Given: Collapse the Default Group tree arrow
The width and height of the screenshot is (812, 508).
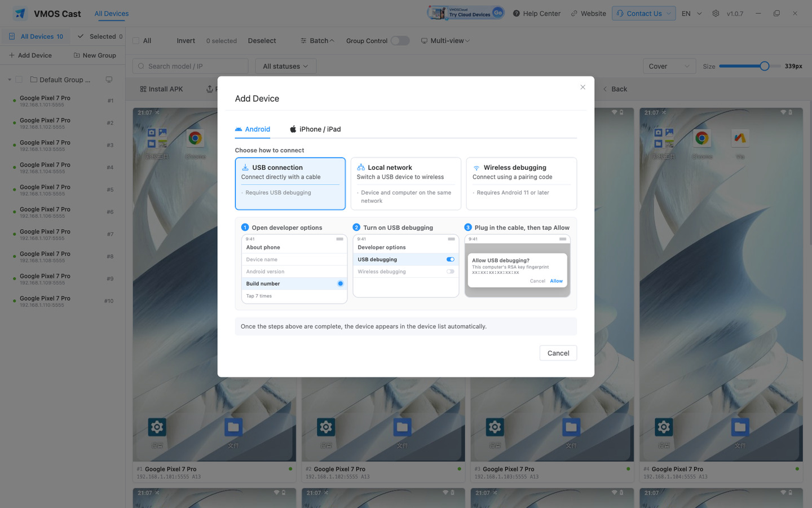Looking at the screenshot, I should [x=10, y=80].
